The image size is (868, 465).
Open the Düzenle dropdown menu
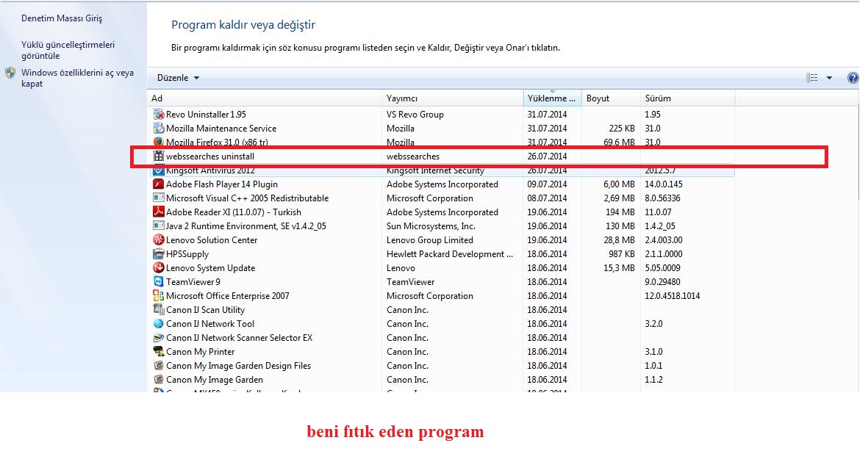pos(178,78)
